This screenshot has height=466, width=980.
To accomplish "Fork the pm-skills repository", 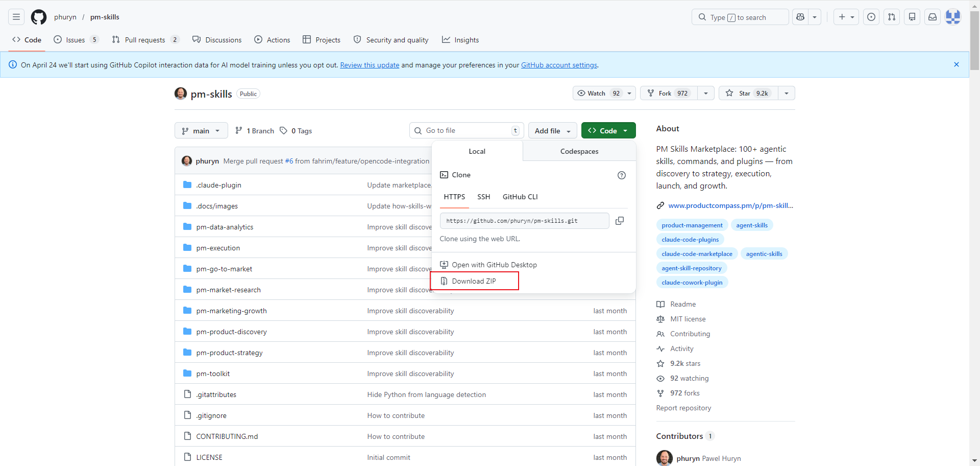I will (669, 93).
